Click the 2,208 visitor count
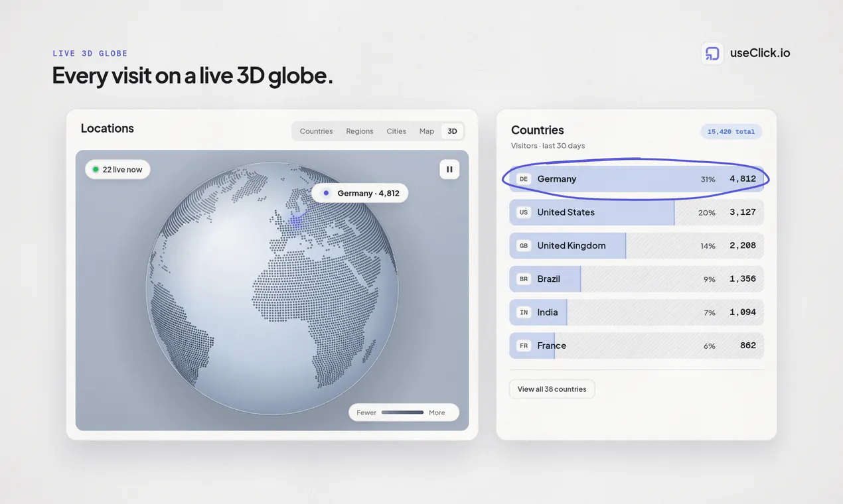This screenshot has height=504, width=843. click(743, 245)
